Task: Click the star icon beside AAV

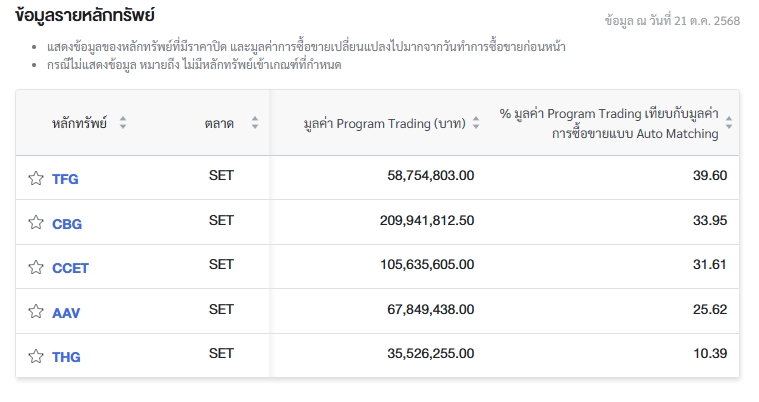Action: (36, 312)
